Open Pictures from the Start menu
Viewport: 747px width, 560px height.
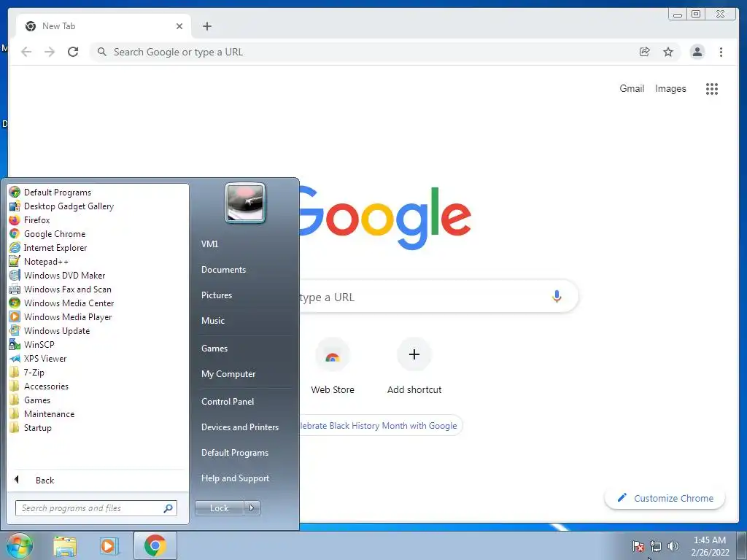click(x=217, y=295)
